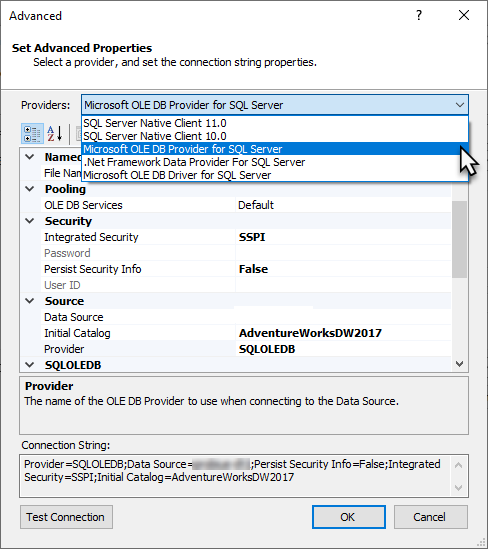Collapse the SQLOLEDB category
This screenshot has height=549, width=488.
pyautogui.click(x=30, y=365)
